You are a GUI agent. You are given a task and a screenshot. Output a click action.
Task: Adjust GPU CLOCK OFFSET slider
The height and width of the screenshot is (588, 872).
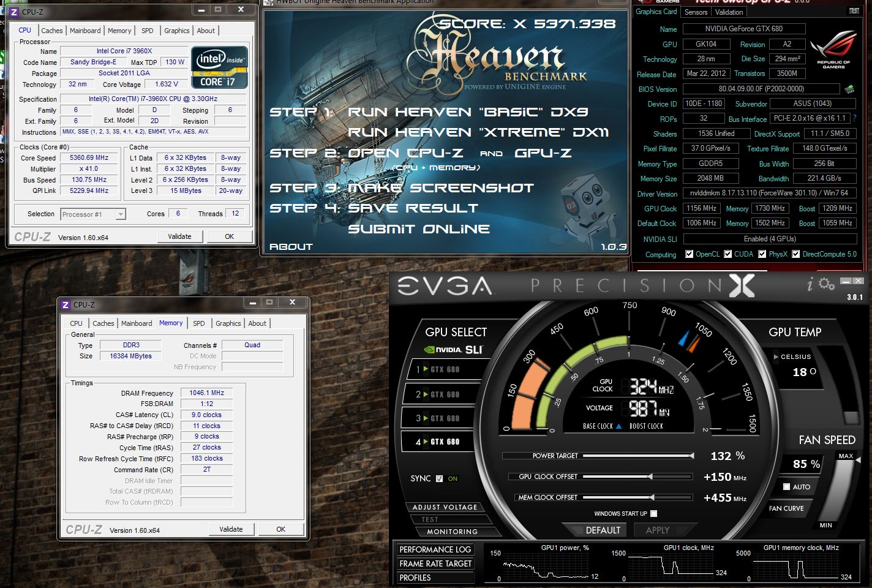click(x=638, y=477)
